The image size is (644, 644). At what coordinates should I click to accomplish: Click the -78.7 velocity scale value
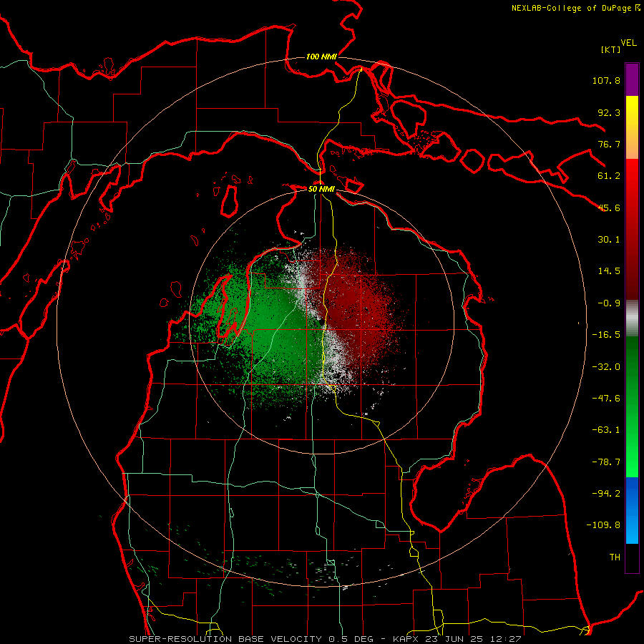(x=606, y=462)
